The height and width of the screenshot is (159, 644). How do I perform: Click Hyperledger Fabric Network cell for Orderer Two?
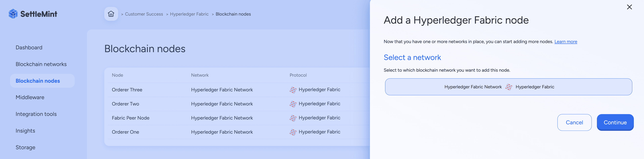(222, 104)
